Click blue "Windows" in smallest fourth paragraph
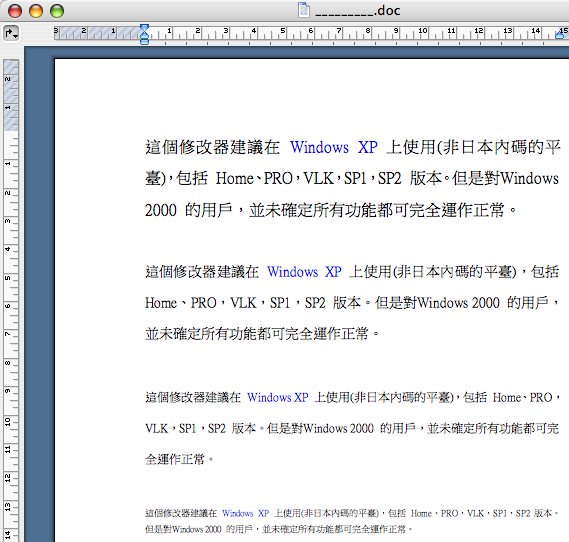The width and height of the screenshot is (569, 542). pyautogui.click(x=237, y=513)
